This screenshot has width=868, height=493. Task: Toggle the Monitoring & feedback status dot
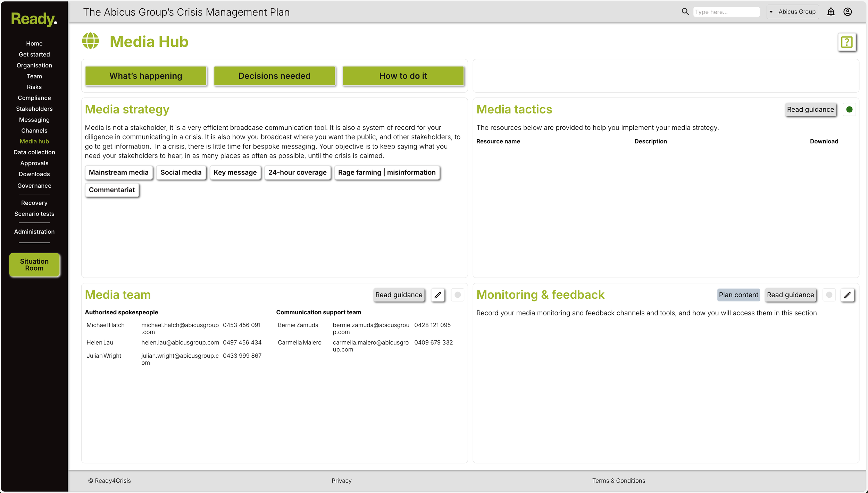click(x=829, y=295)
